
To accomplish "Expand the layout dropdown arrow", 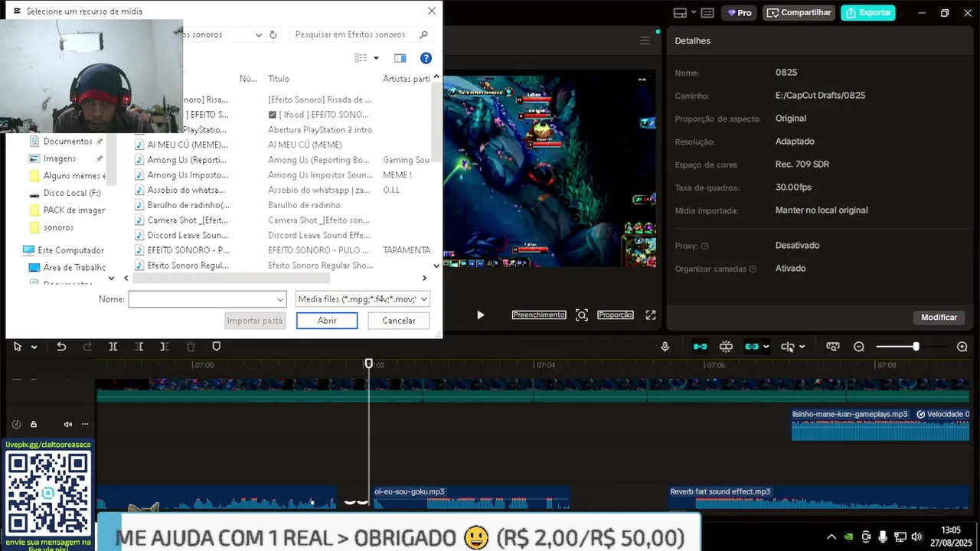I will (694, 12).
